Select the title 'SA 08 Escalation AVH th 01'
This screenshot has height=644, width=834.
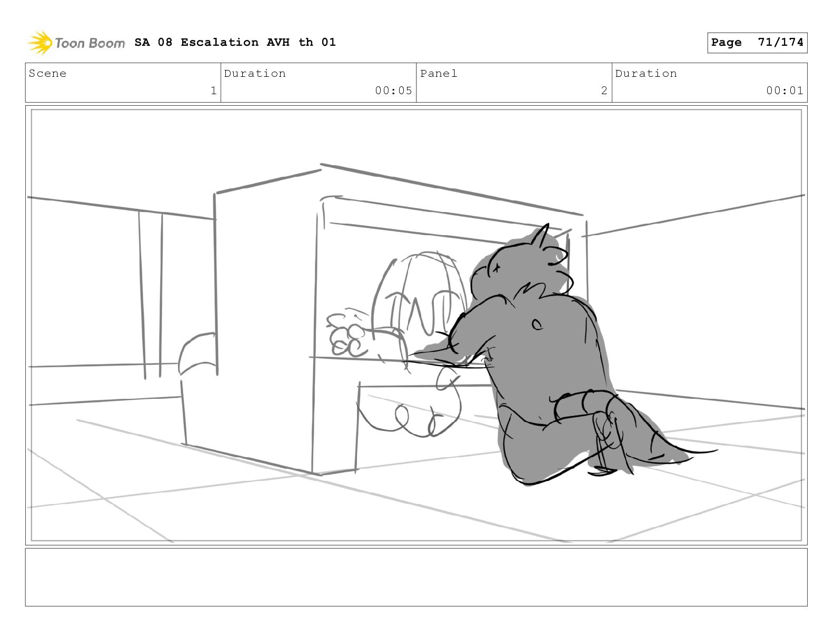point(235,42)
